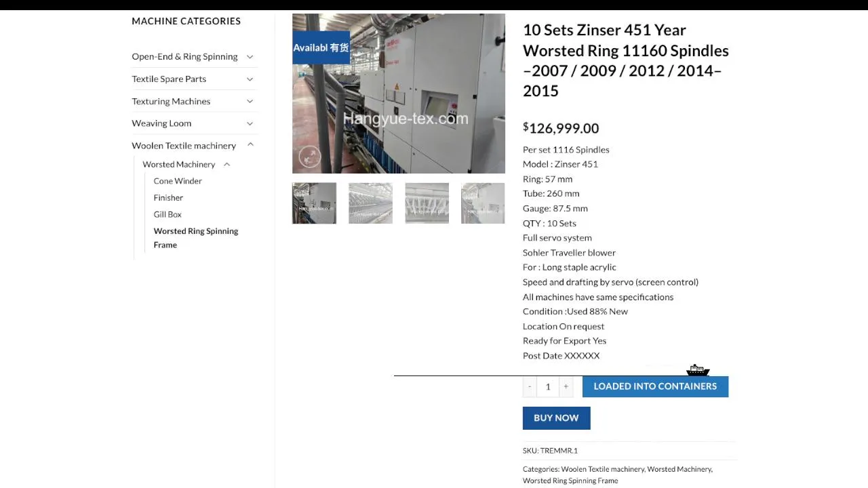Expand Textile Spare Parts chevron

250,79
